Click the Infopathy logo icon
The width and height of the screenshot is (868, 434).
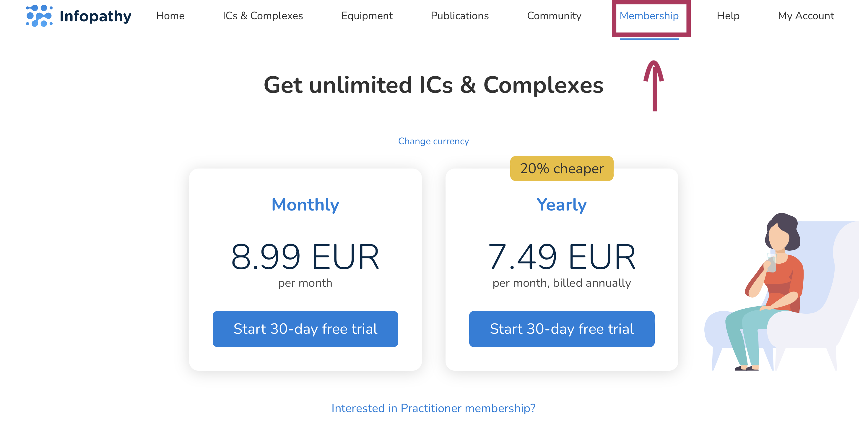coord(39,15)
